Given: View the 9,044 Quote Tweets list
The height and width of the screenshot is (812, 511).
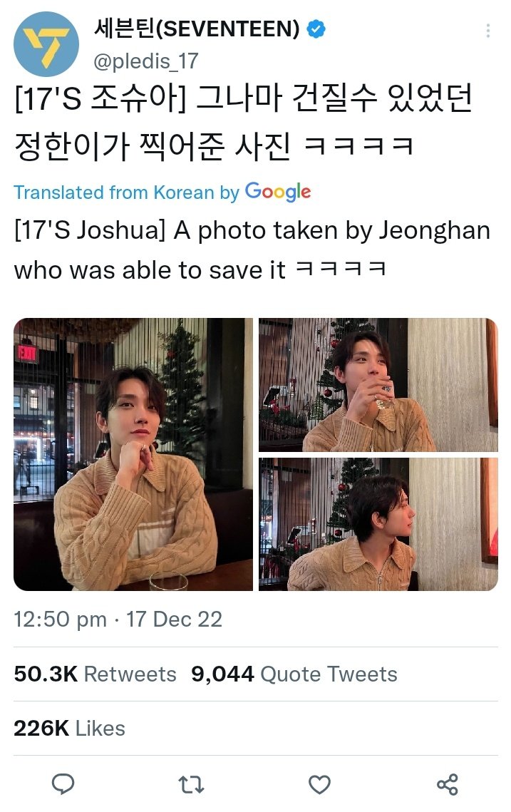Looking at the screenshot, I should point(294,674).
